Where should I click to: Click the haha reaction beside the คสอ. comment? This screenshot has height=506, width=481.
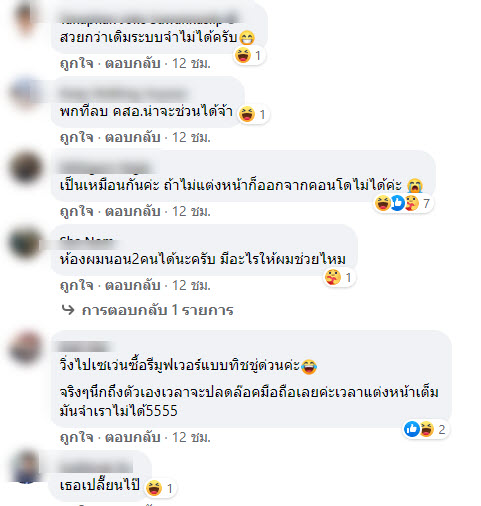tap(247, 114)
